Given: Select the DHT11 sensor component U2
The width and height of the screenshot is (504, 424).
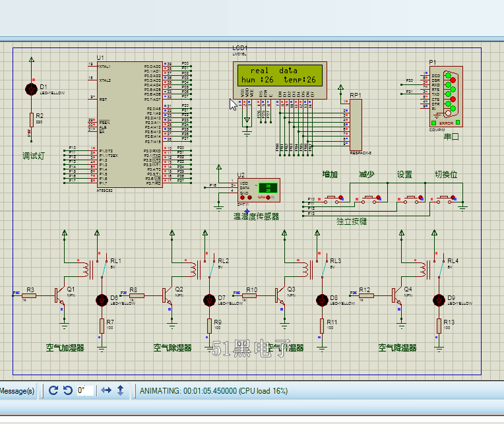Looking at the screenshot, I should (x=259, y=190).
